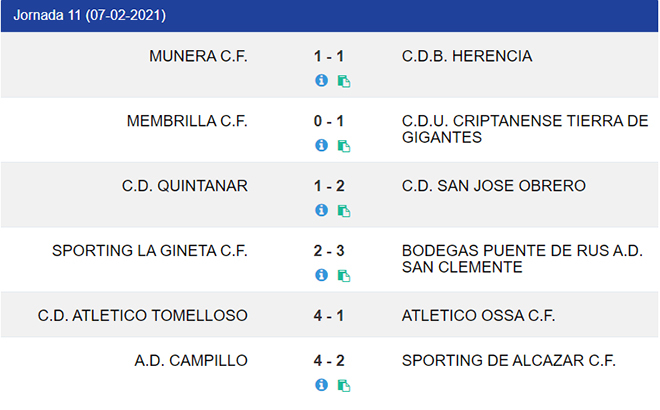Open document icon under Campillo 4 - 2 score
The width and height of the screenshot is (660, 410).
[x=344, y=386]
